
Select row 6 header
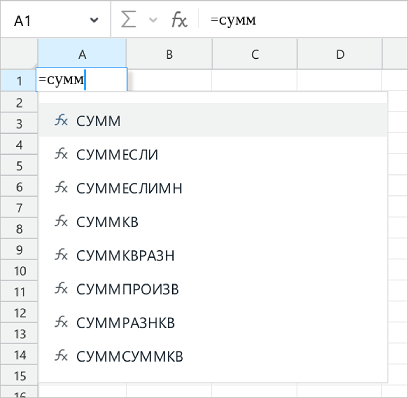pyautogui.click(x=19, y=187)
